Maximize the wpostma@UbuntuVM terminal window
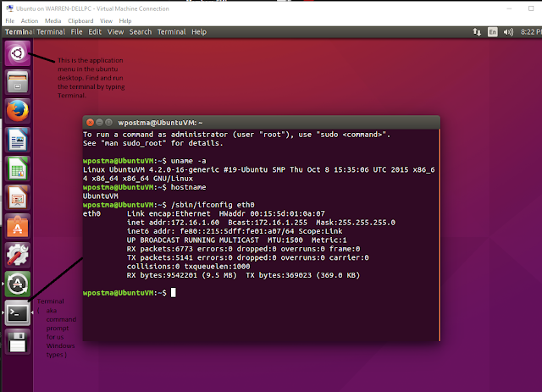542x392 pixels. click(x=108, y=123)
